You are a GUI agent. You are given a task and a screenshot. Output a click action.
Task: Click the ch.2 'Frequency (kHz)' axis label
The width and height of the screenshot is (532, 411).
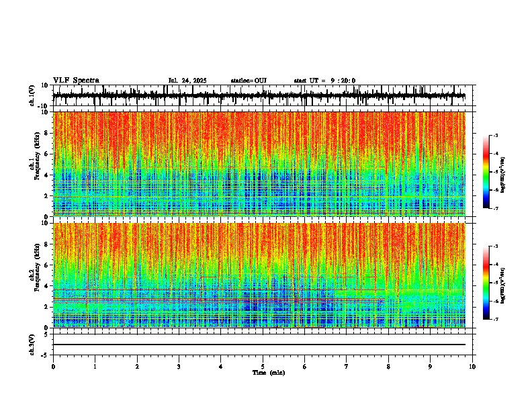click(38, 267)
